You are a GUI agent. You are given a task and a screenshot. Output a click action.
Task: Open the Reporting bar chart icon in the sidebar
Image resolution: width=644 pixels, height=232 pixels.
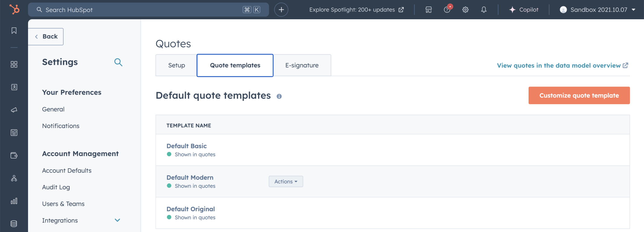(x=14, y=201)
